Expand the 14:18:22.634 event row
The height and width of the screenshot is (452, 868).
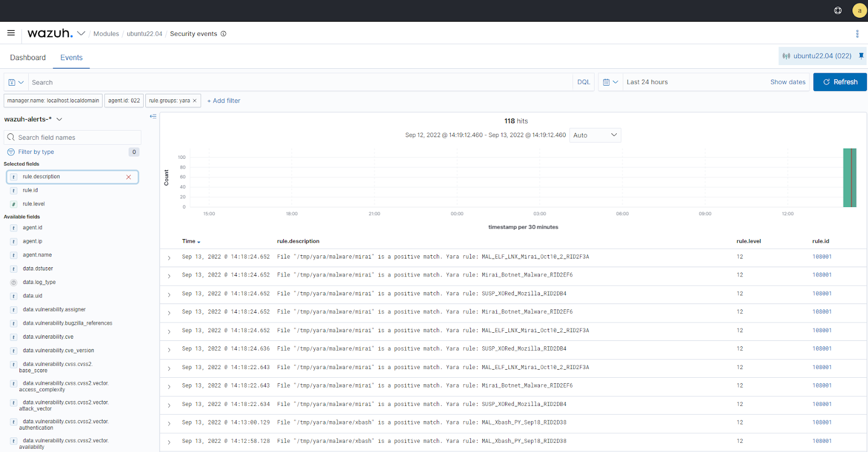coord(169,405)
